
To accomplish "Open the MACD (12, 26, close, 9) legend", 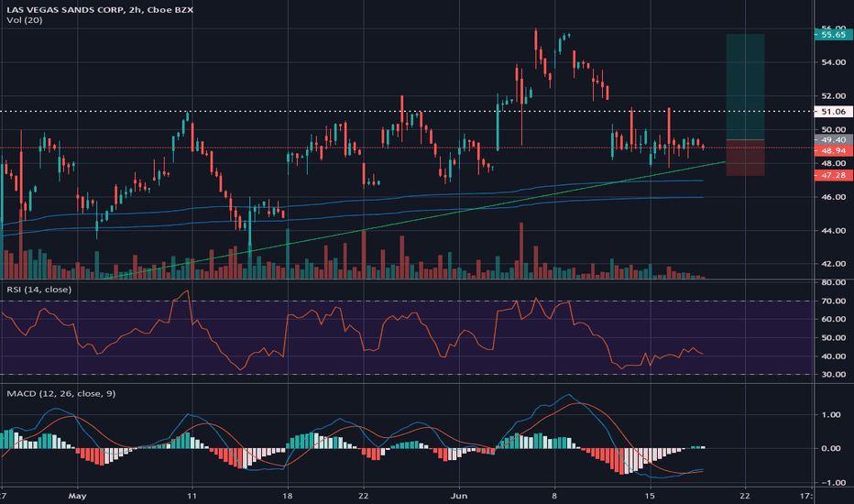I will pyautogui.click(x=61, y=393).
